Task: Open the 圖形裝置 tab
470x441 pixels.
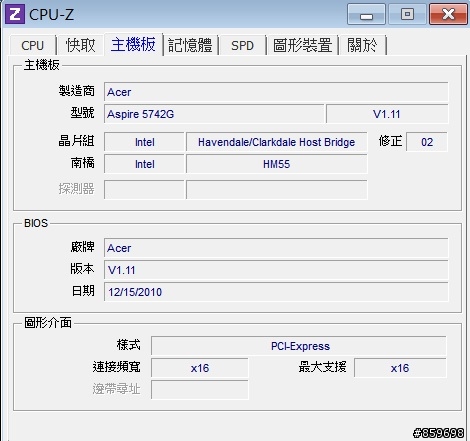Action: click(x=302, y=45)
